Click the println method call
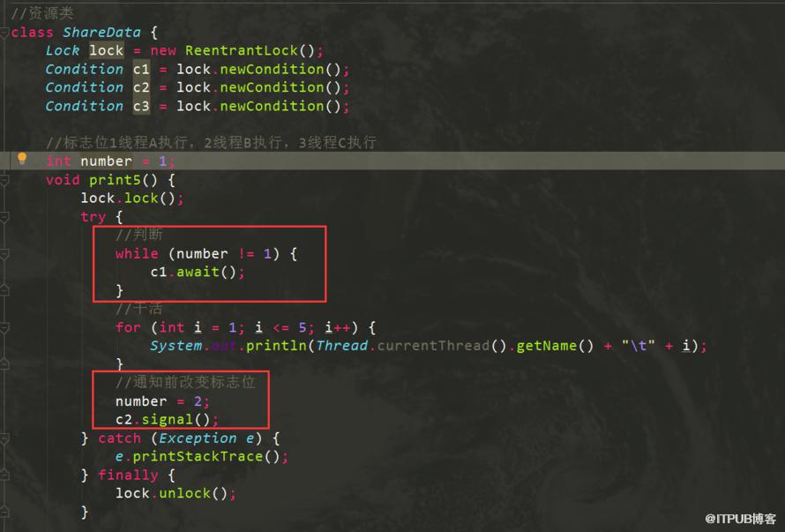The width and height of the screenshot is (785, 532). (276, 346)
